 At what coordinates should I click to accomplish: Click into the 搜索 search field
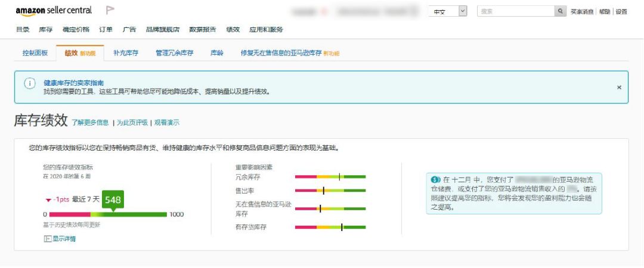pyautogui.click(x=516, y=11)
